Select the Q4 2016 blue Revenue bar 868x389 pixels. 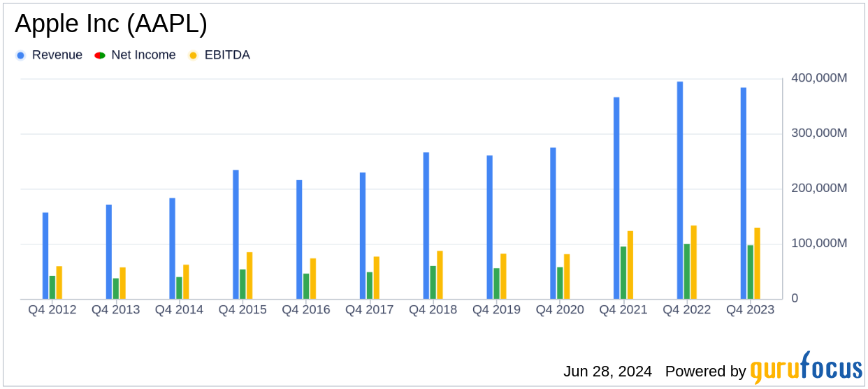(x=299, y=240)
